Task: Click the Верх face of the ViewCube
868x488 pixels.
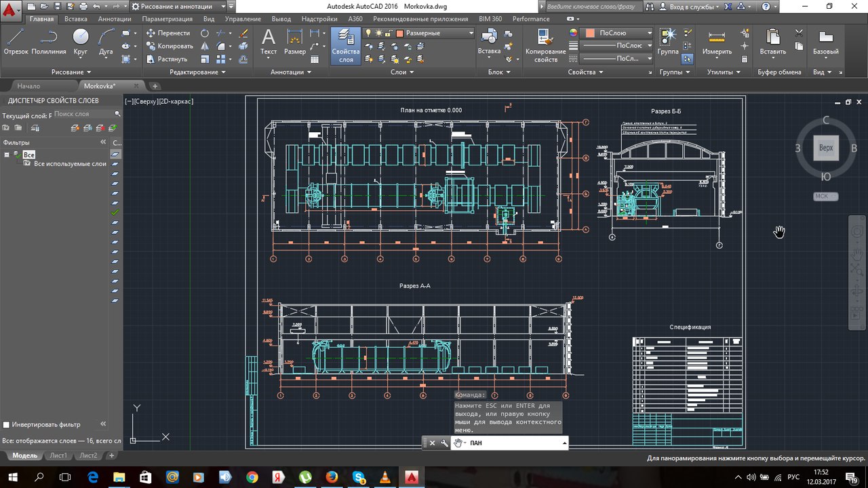Action: (825, 148)
